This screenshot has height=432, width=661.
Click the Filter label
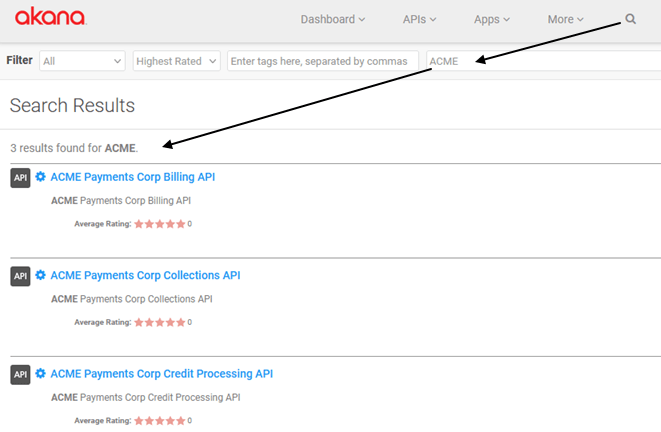[19, 60]
